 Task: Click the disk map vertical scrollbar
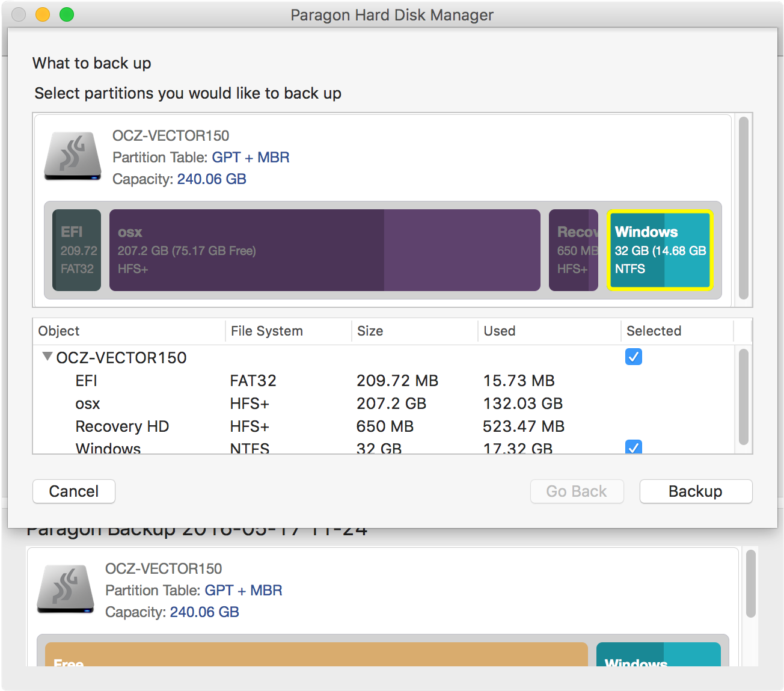[744, 208]
